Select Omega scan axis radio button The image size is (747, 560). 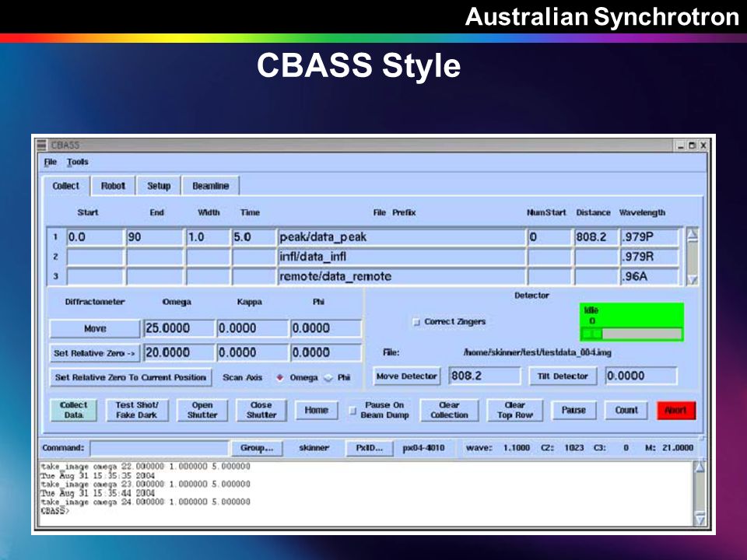tap(279, 378)
